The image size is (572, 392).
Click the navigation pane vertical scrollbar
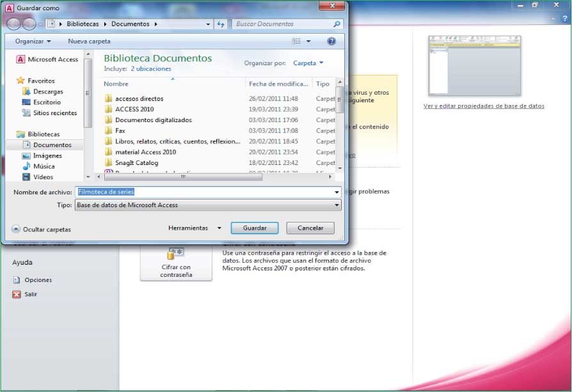tap(88, 93)
